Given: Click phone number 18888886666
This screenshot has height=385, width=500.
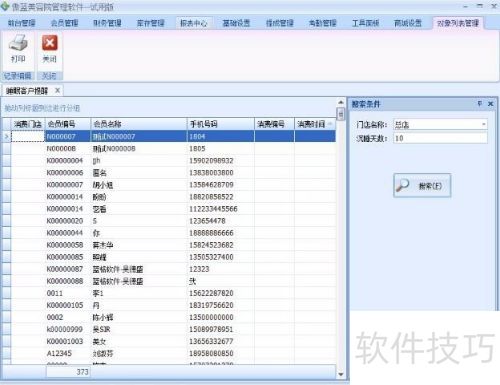Looking at the screenshot, I should tap(211, 233).
